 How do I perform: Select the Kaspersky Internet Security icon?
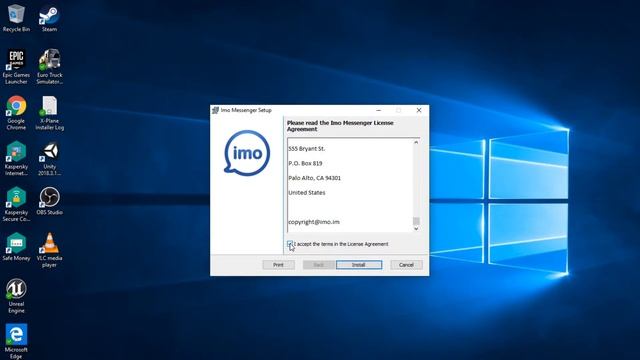(16, 158)
